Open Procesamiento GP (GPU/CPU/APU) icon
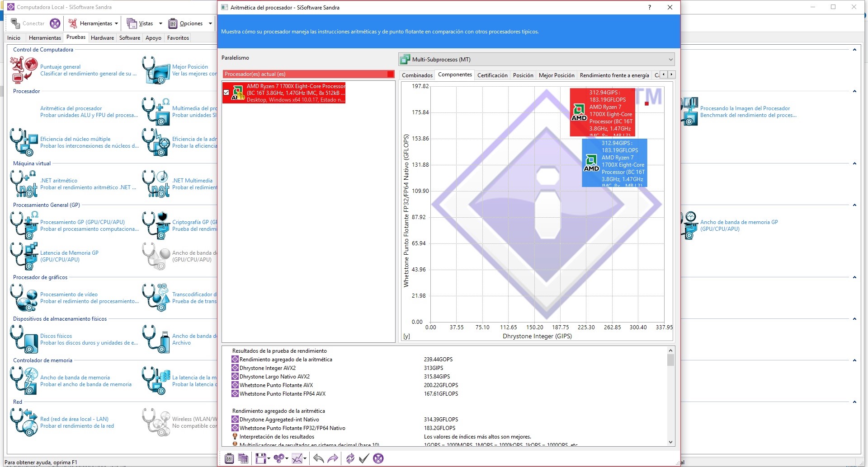Screen dimensions: 868x467 pyautogui.click(x=24, y=225)
